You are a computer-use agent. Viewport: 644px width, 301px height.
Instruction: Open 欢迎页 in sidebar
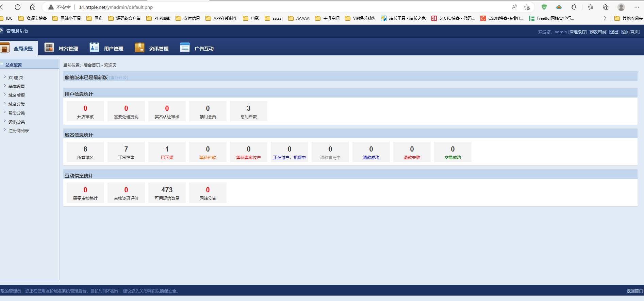coord(16,78)
